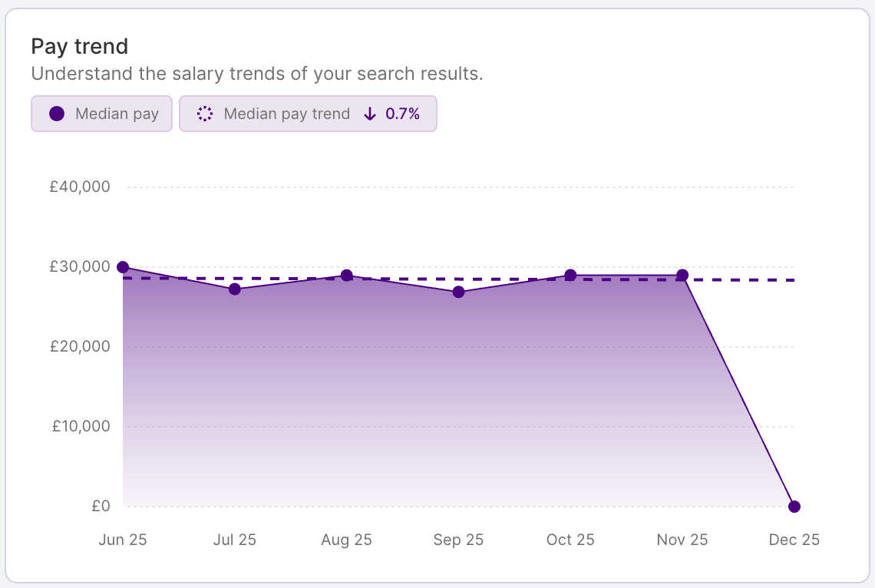Expand details for the Oct 25 point
The height and width of the screenshot is (588, 875).
tap(570, 275)
